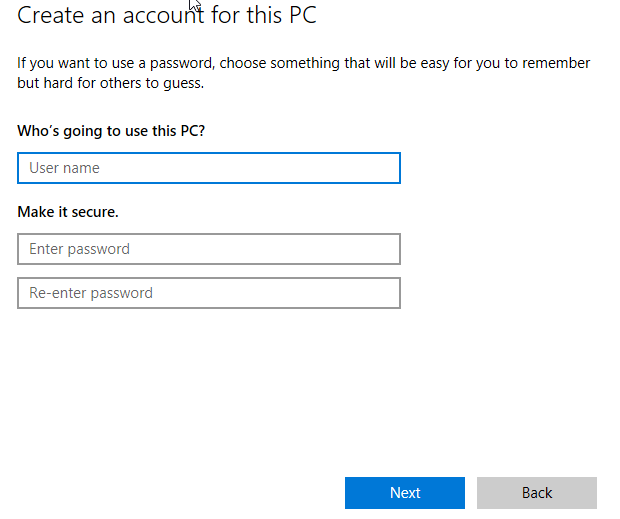Click the 'Re-enter password' placeholder text

click(x=91, y=293)
